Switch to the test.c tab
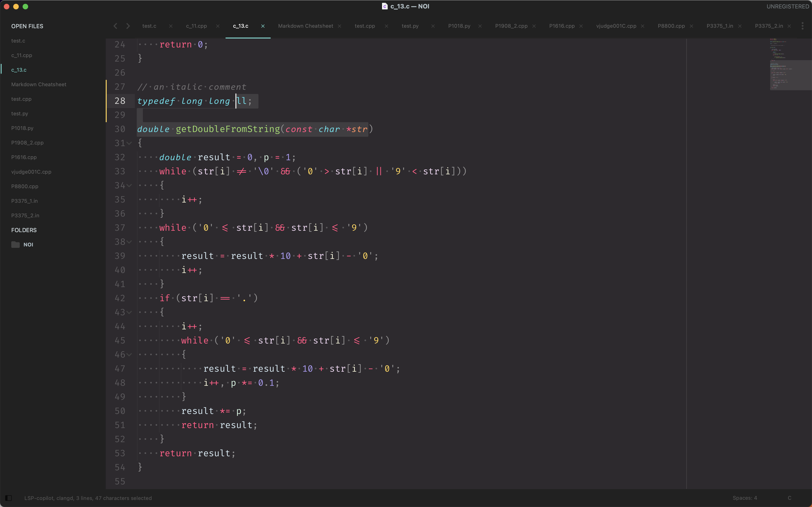The height and width of the screenshot is (507, 812). (149, 26)
